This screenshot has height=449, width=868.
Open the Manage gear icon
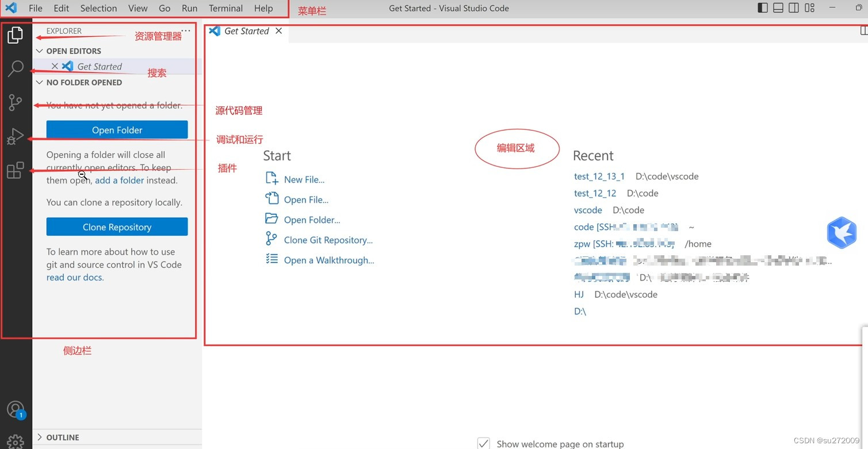pyautogui.click(x=16, y=442)
